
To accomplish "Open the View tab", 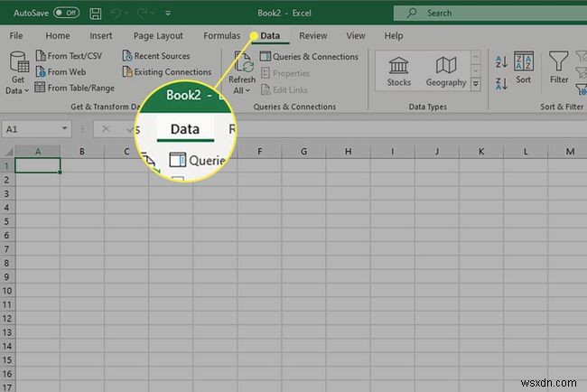I will click(356, 36).
